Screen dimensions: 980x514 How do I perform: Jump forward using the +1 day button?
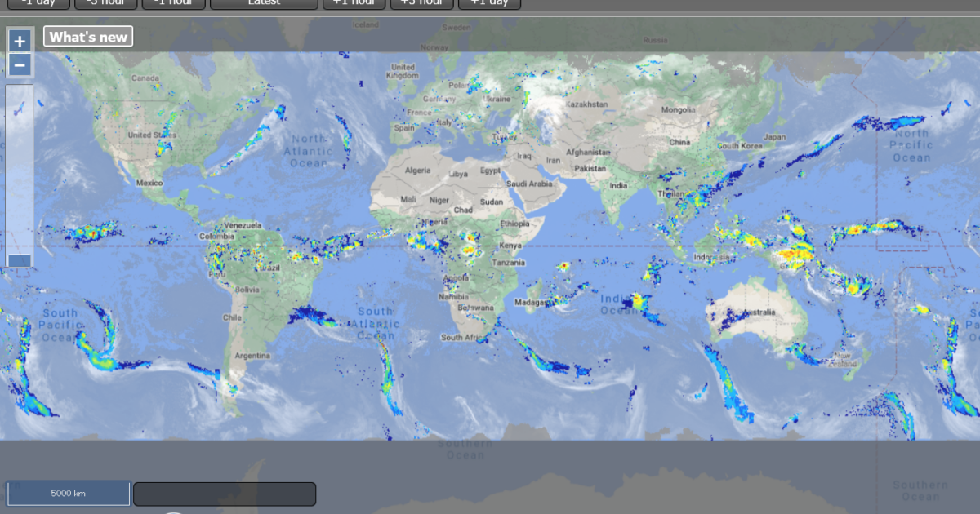(x=489, y=3)
